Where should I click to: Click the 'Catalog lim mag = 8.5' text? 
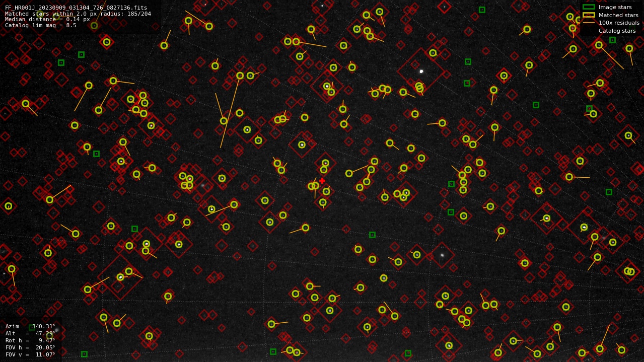click(x=41, y=25)
